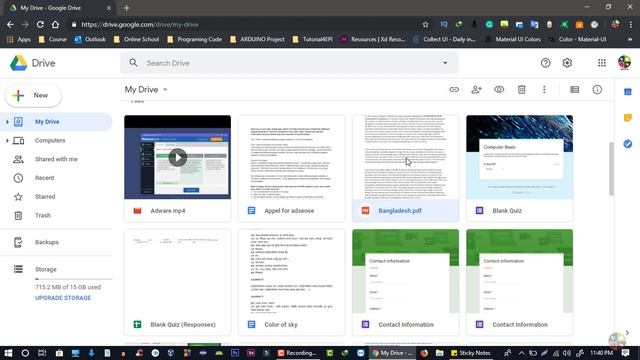Open Shared with me
Viewport: 640px width, 360px height.
[56, 159]
